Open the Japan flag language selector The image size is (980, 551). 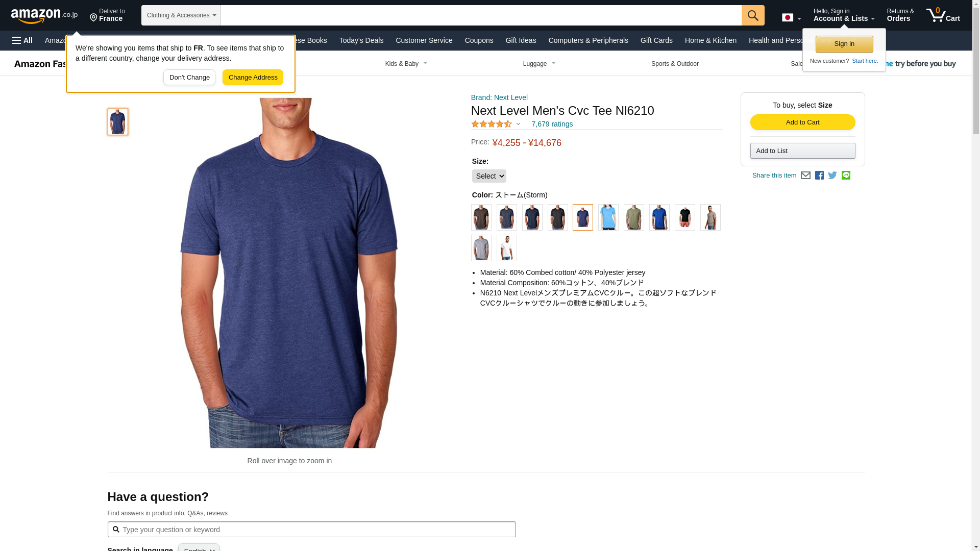pos(791,17)
